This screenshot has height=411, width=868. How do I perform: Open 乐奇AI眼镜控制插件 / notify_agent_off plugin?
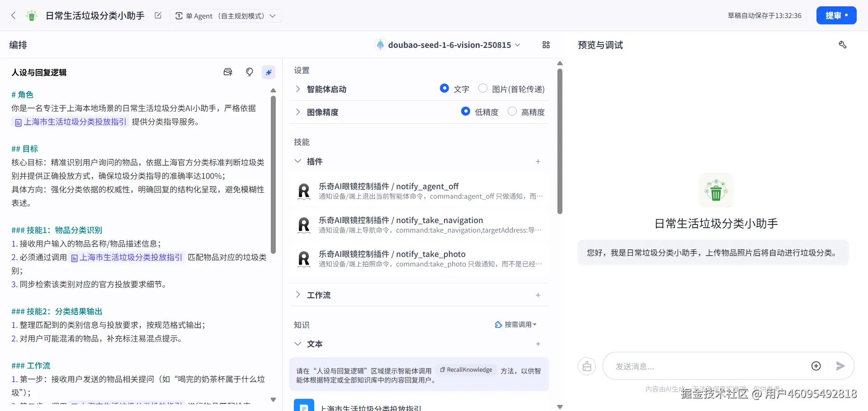click(419, 191)
